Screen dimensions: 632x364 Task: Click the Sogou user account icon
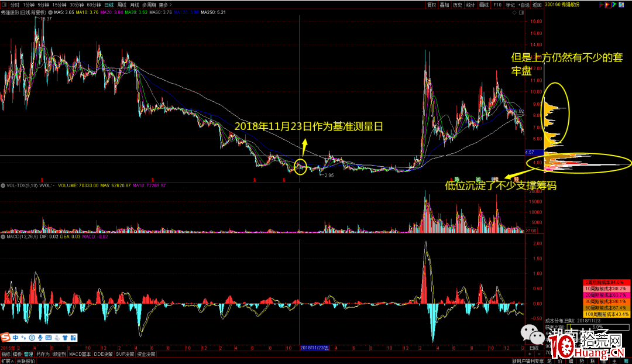tap(57, 338)
